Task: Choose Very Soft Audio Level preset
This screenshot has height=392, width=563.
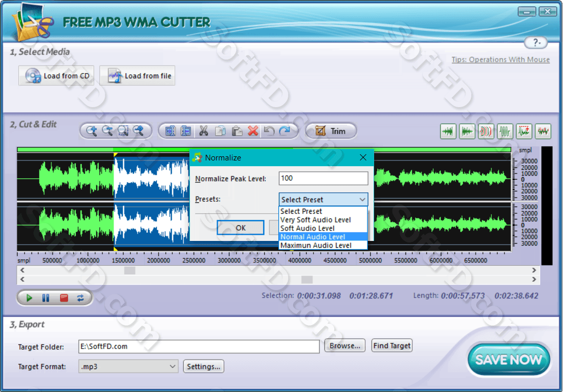Action: pos(323,220)
